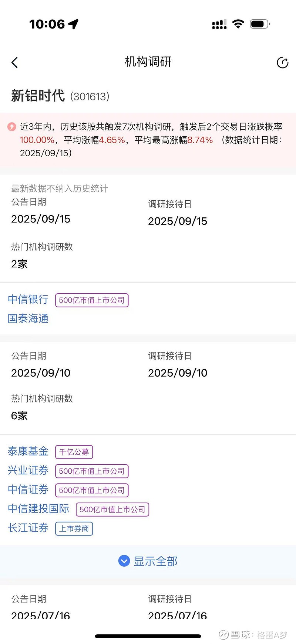This screenshot has width=296, height=644.
Task: Tap the Wi-Fi status icon
Action: pyautogui.click(x=238, y=24)
